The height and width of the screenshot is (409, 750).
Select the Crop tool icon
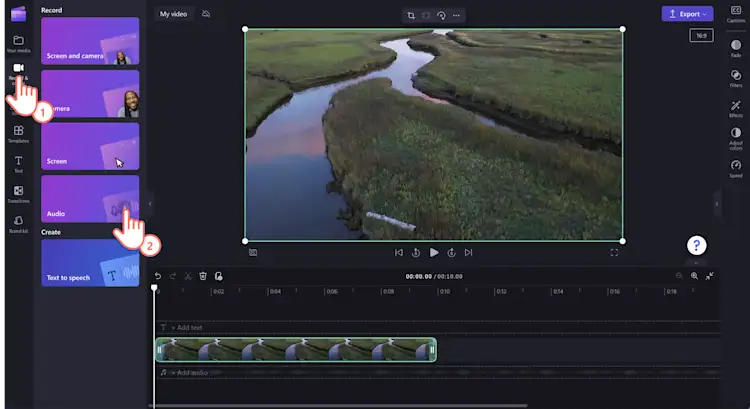[411, 15]
